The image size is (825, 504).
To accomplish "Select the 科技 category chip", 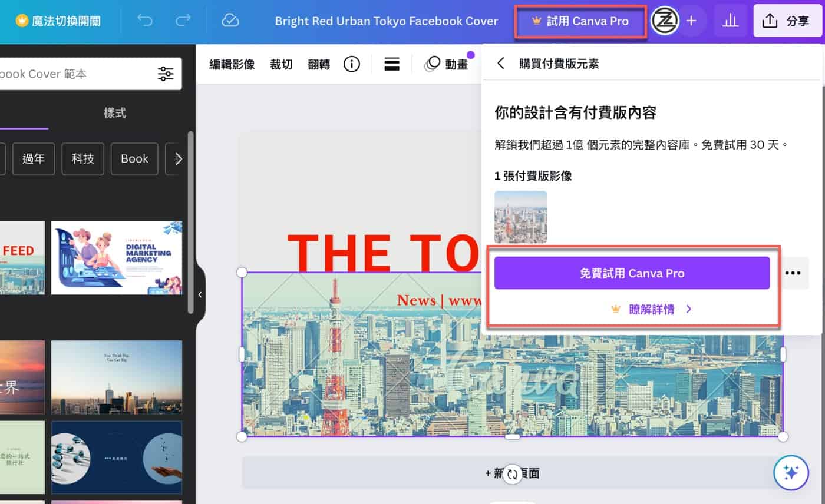I will click(x=83, y=159).
